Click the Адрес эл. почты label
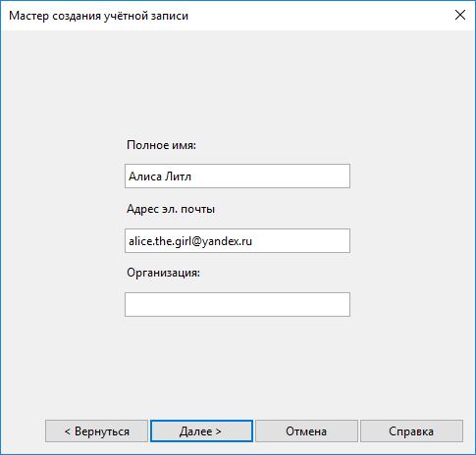This screenshot has width=476, height=455. 171,209
